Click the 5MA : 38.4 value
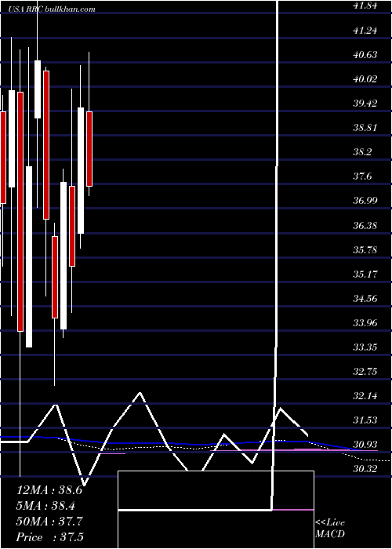Screen dimensions: 392x549 (x=45, y=505)
